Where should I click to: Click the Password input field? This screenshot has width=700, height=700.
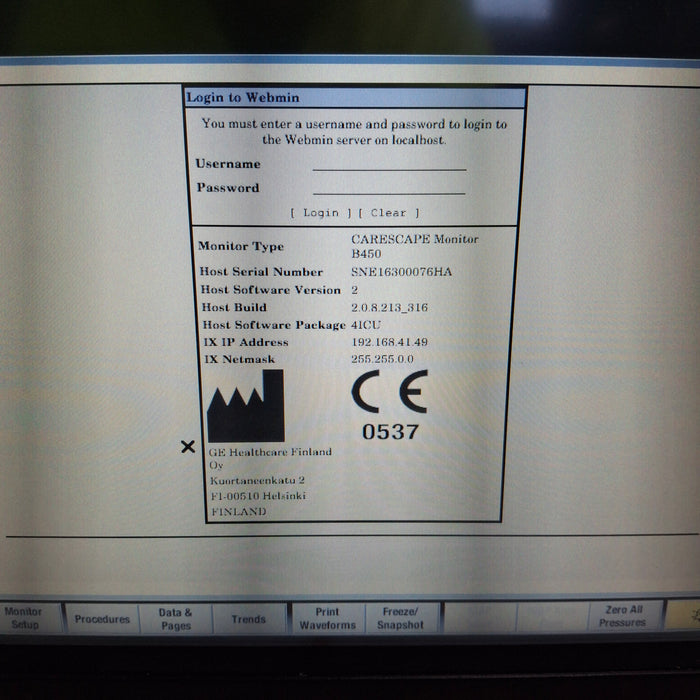[x=389, y=188]
